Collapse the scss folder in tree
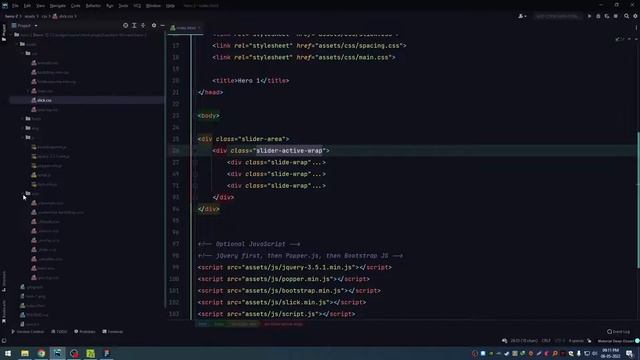640x360 pixels. pos(23,193)
